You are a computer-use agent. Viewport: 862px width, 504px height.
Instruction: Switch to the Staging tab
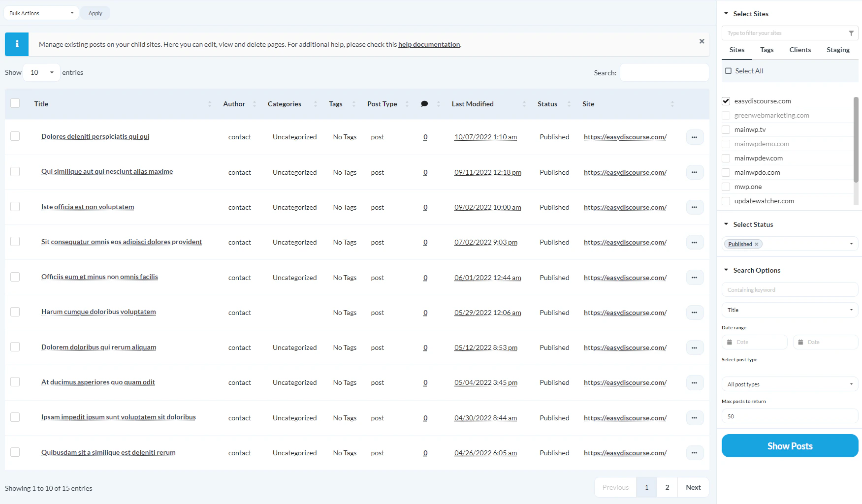(838, 50)
